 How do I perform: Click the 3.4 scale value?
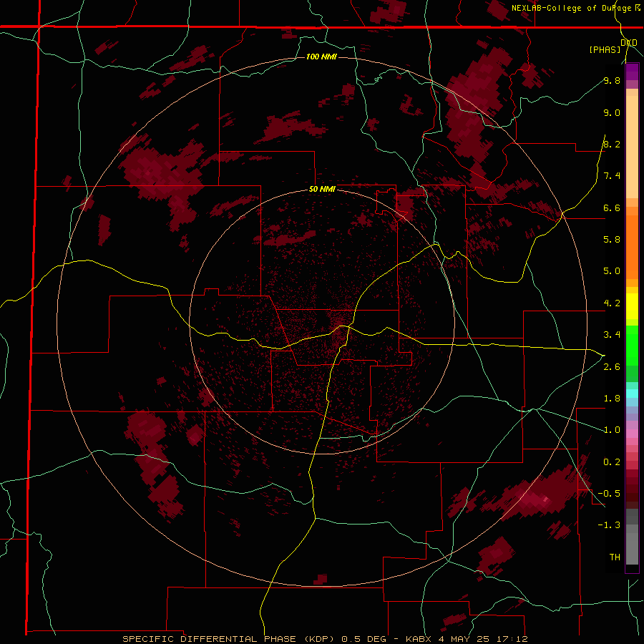[x=612, y=335]
